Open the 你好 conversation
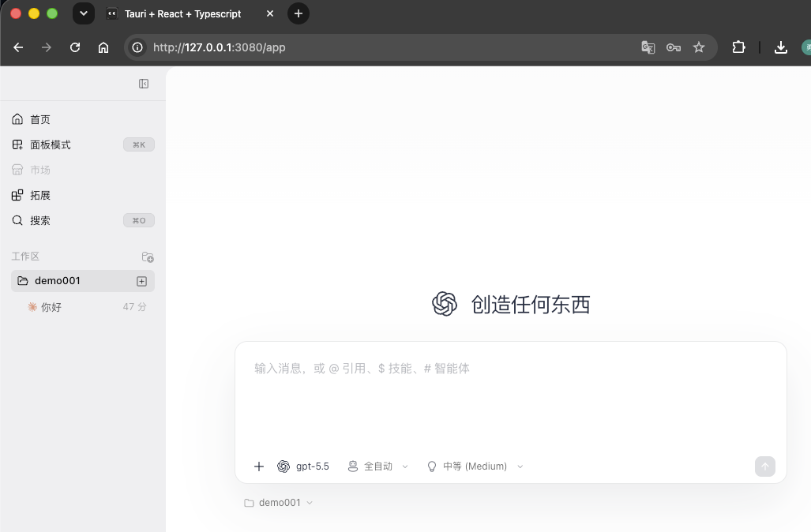The image size is (811, 532). [x=83, y=307]
